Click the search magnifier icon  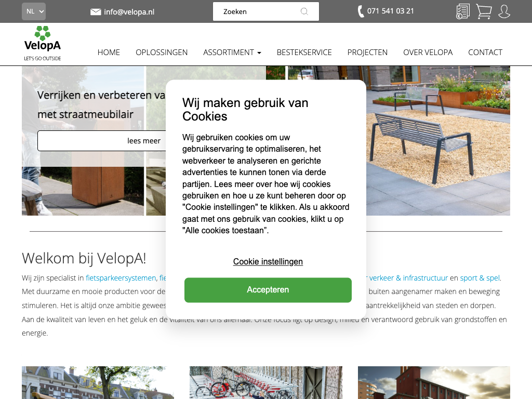304,11
